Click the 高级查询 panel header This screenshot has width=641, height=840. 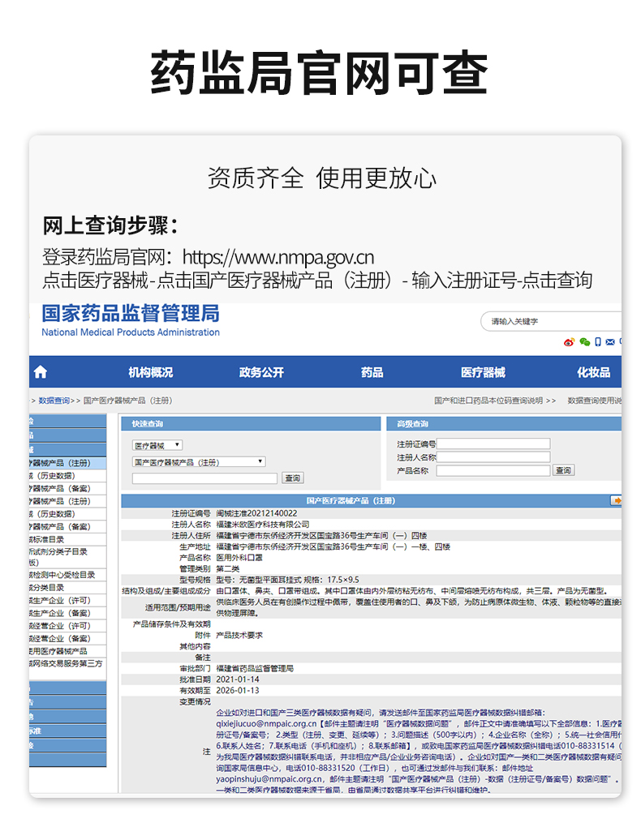coord(504,424)
